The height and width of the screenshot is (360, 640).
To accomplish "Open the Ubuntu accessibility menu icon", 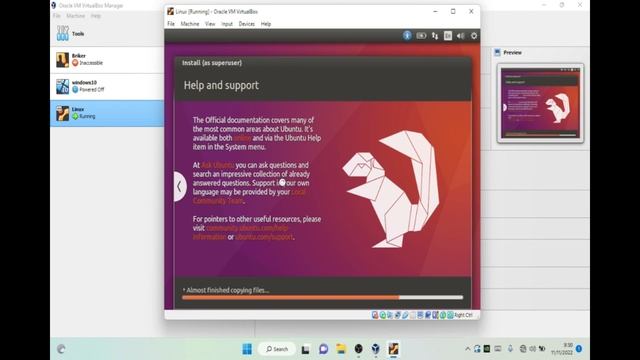I will click(x=407, y=36).
